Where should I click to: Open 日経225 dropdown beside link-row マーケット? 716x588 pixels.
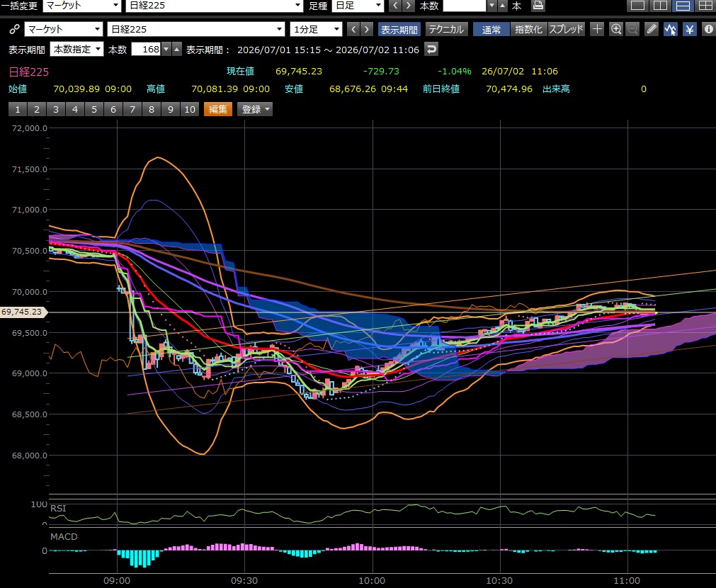click(196, 29)
